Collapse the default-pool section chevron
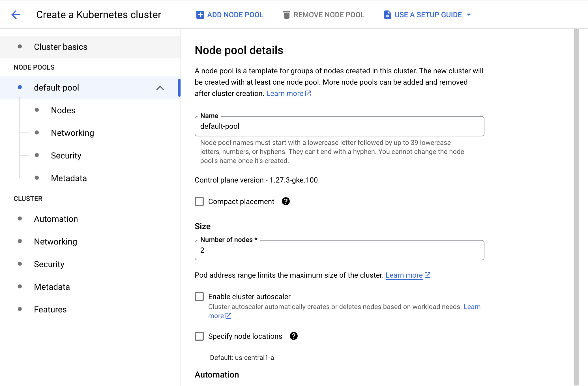 [160, 88]
